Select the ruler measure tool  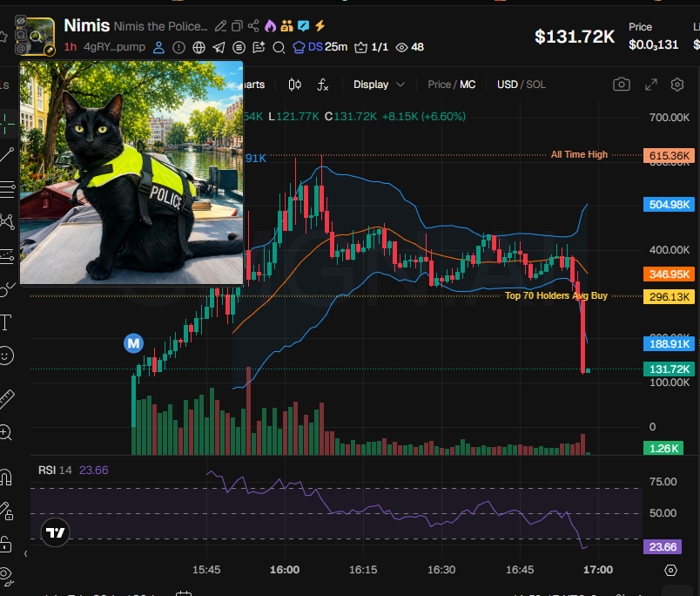tap(7, 399)
